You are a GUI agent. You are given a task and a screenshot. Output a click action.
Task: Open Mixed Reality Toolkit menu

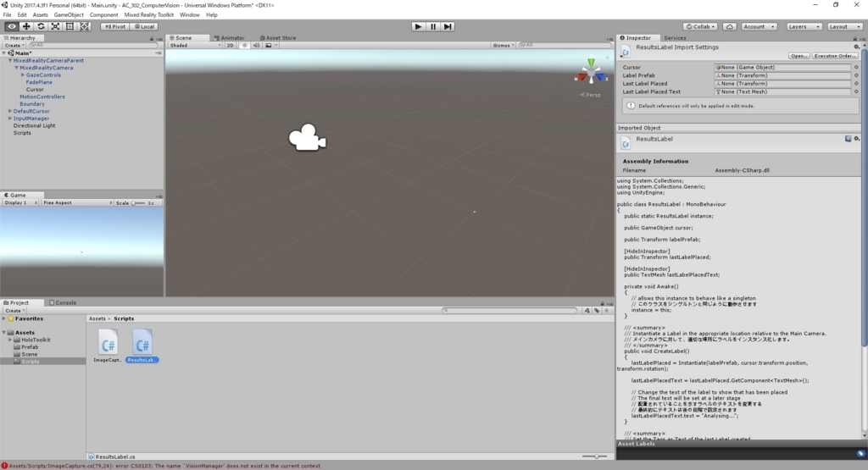coord(148,15)
